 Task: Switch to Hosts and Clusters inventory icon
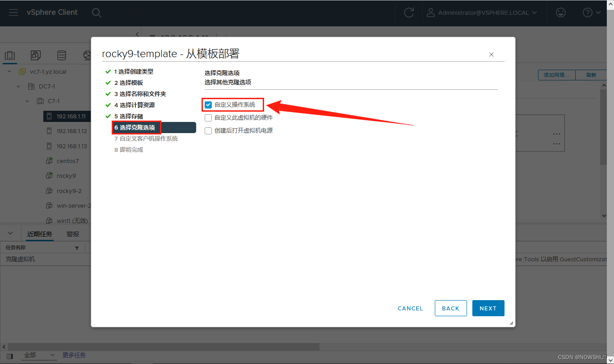(x=10, y=55)
